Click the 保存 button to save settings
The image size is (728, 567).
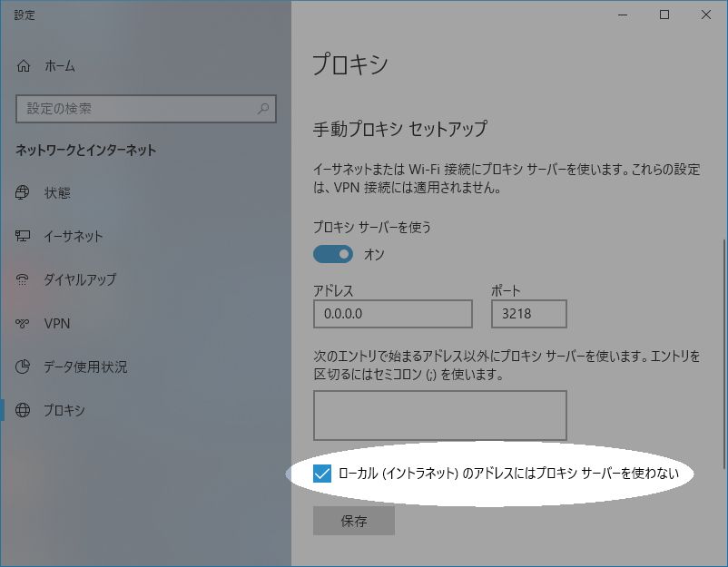coord(353,520)
